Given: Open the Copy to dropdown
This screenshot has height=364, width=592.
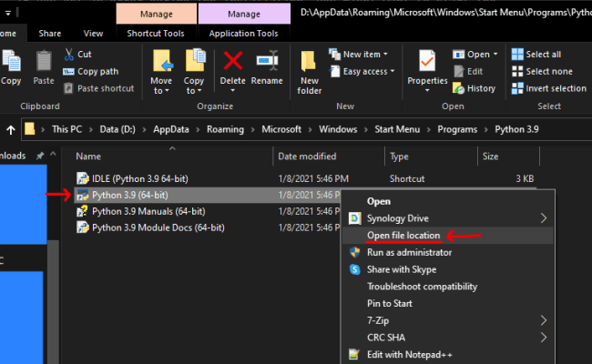Looking at the screenshot, I should pos(194,86).
